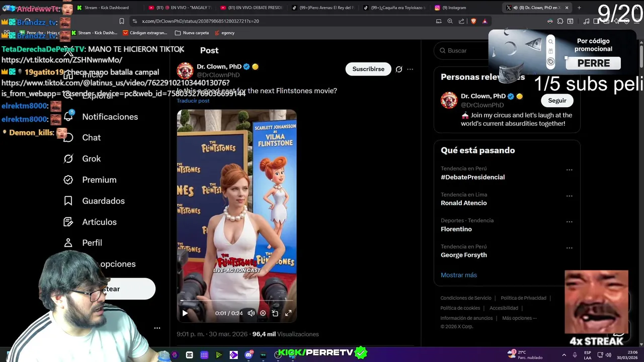The width and height of the screenshot is (644, 362).
Task: Click the zoom magnifier icon in address bar
Action: 450,21
